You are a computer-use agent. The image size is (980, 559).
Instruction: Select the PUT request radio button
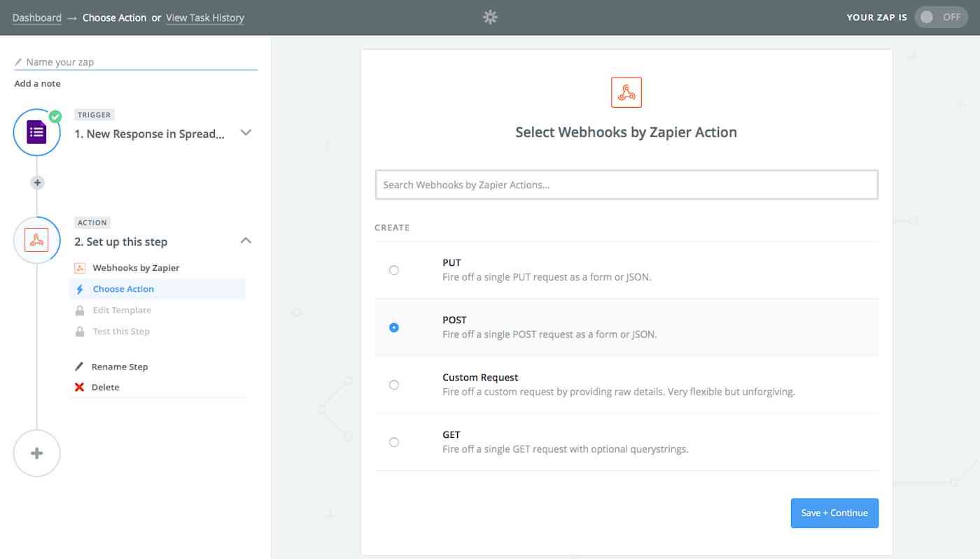point(393,269)
